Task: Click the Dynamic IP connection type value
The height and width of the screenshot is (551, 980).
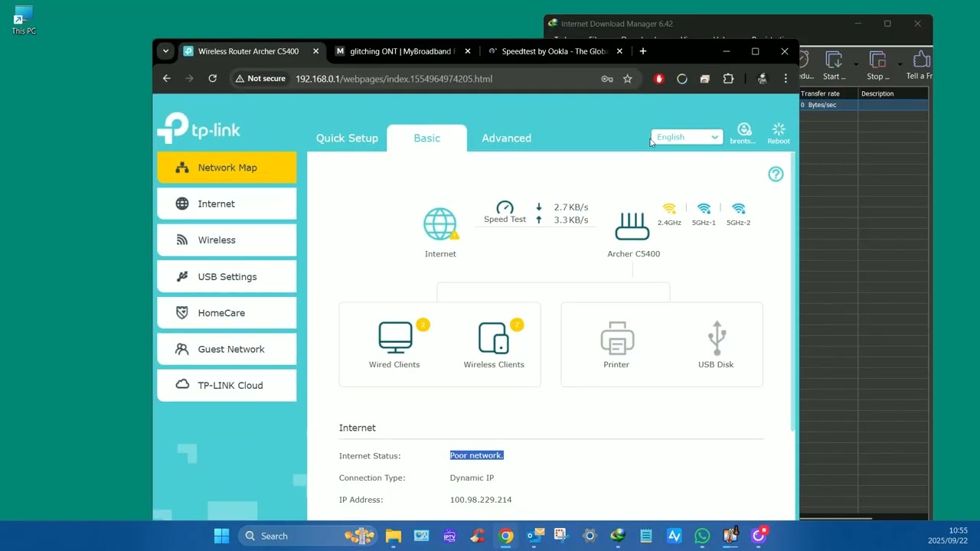Action: tap(472, 478)
